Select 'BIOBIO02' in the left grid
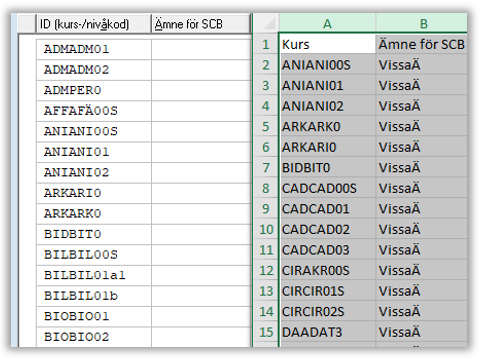The height and width of the screenshot is (361, 481). tap(94, 337)
